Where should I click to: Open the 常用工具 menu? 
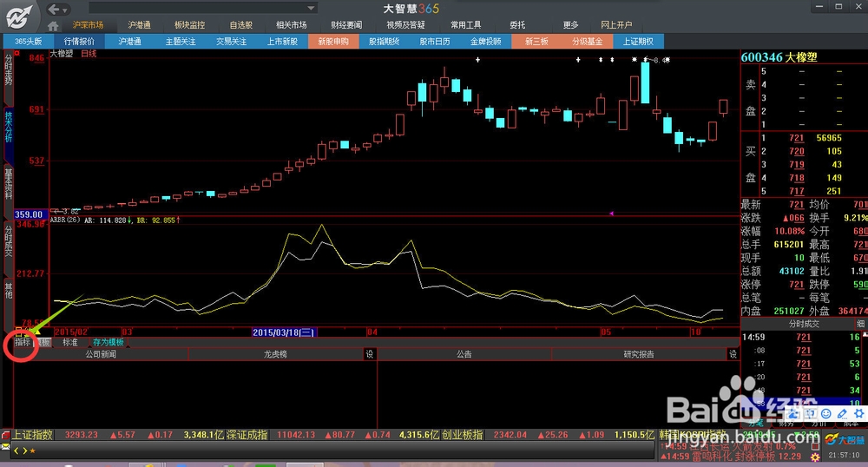465,25
